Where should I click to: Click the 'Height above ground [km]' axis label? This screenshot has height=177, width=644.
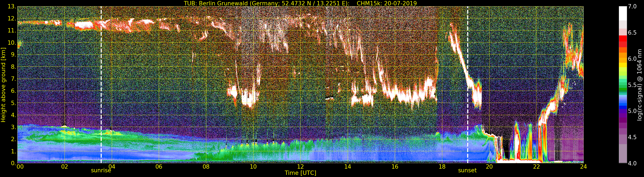click(3, 85)
